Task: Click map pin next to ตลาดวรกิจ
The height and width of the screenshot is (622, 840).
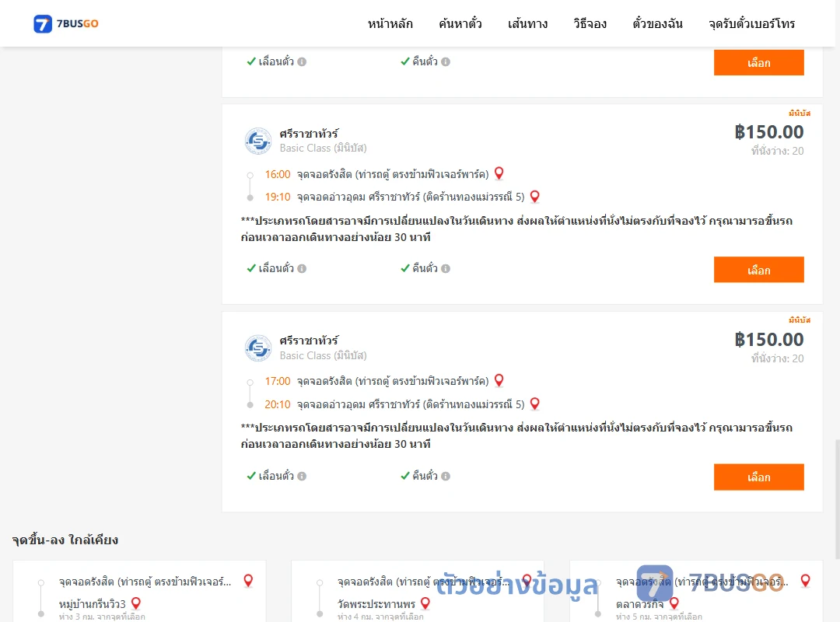Action: point(674,603)
